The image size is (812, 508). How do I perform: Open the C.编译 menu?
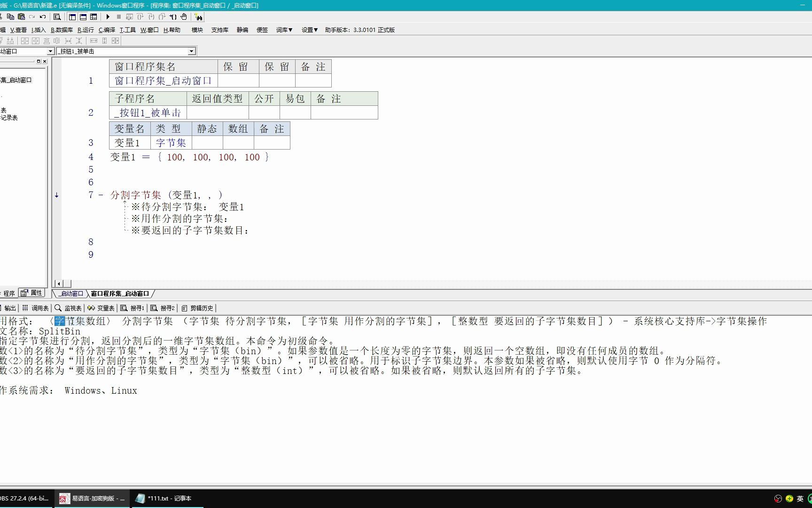point(107,30)
